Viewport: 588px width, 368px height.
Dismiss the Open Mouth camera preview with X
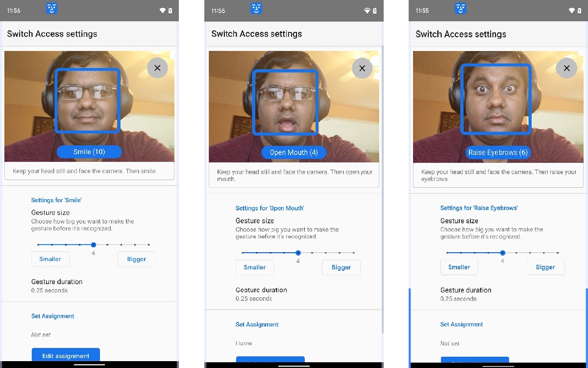pyautogui.click(x=362, y=68)
